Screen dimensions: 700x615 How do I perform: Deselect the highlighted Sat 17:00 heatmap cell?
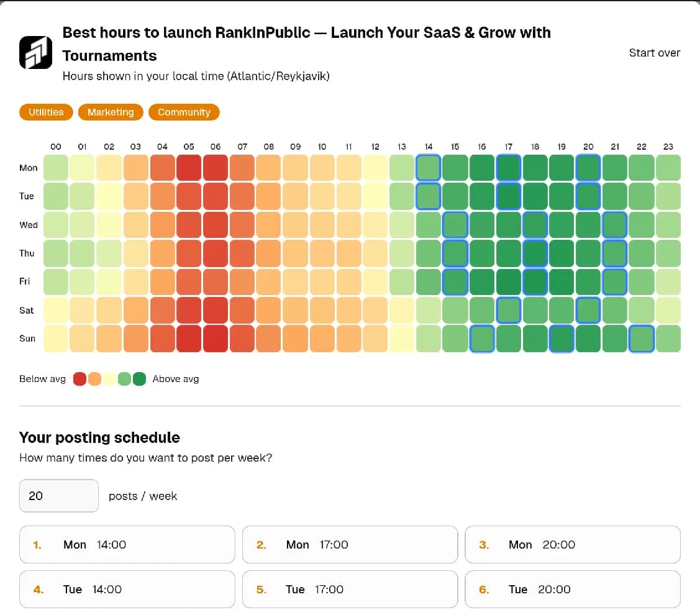[x=508, y=310]
